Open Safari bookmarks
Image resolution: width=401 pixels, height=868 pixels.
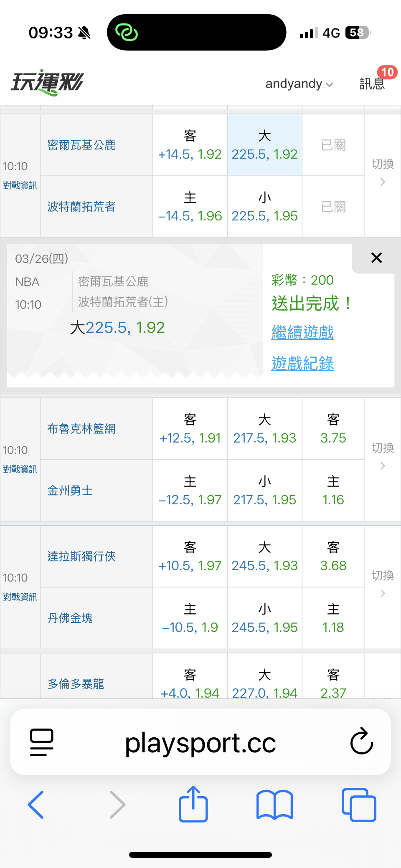[274, 805]
